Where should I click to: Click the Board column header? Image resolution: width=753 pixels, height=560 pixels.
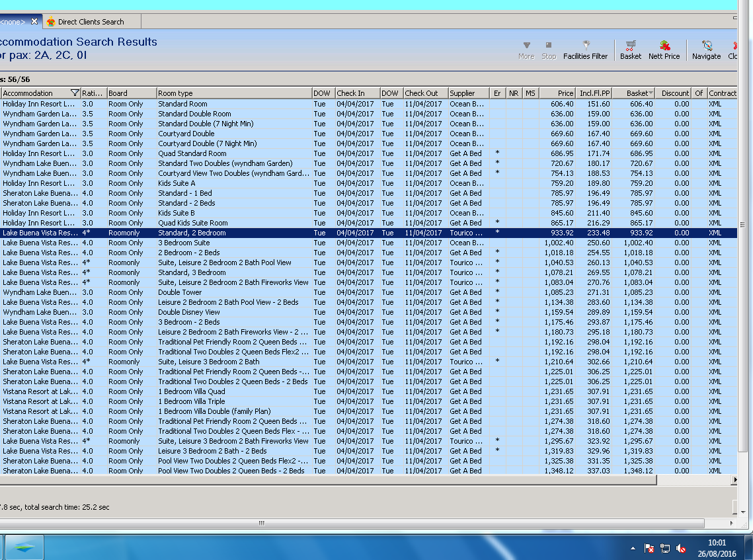(x=132, y=93)
